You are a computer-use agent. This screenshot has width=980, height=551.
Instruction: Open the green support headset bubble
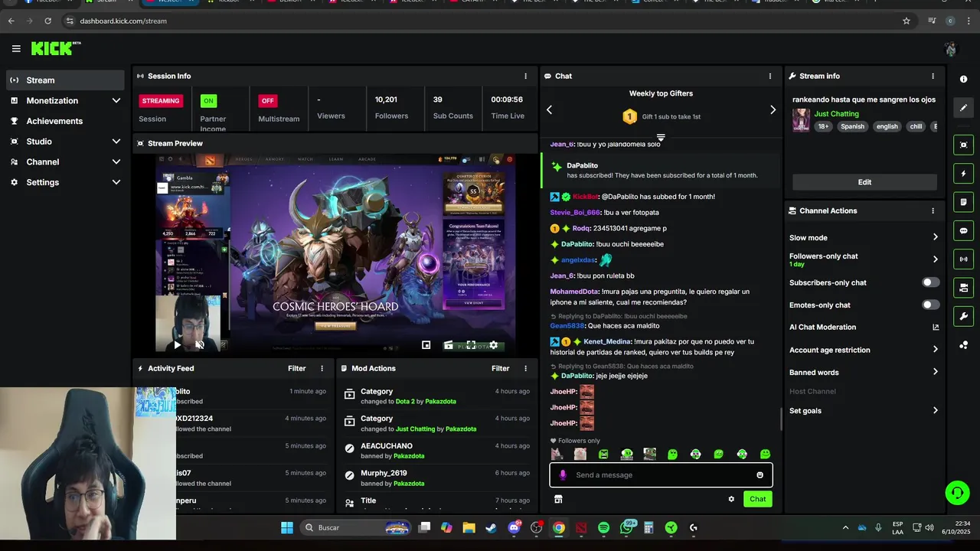point(957,492)
